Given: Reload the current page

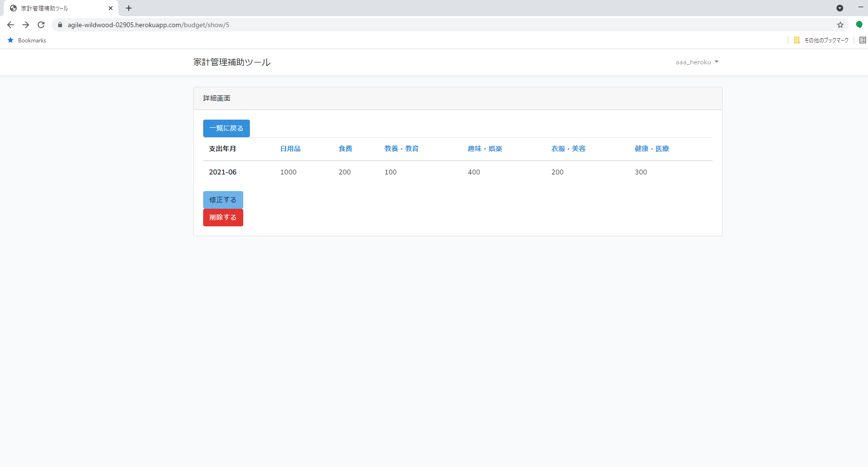Looking at the screenshot, I should pyautogui.click(x=41, y=25).
